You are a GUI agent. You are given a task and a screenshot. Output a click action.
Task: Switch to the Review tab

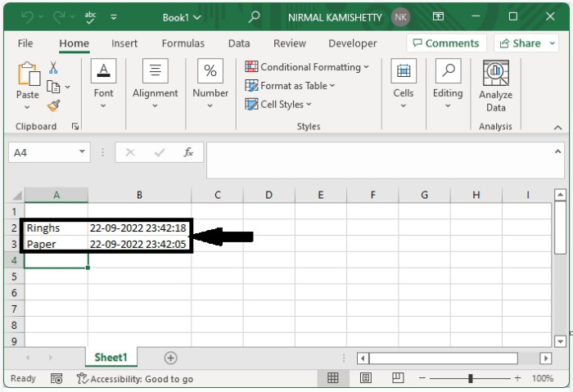[x=290, y=43]
